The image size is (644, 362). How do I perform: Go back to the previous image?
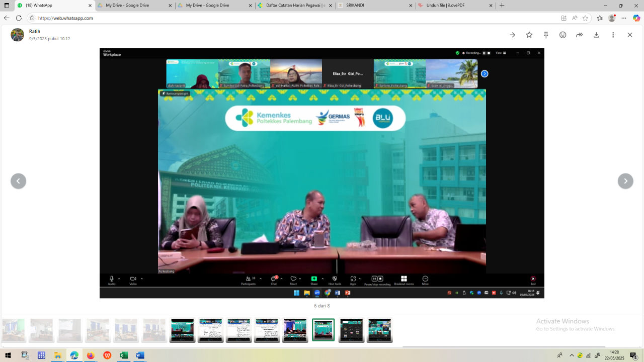coord(19,181)
